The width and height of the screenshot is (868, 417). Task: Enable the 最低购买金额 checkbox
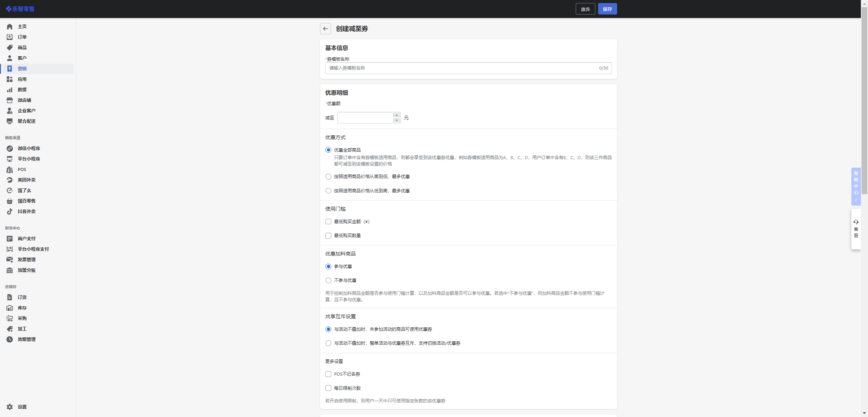click(x=328, y=222)
